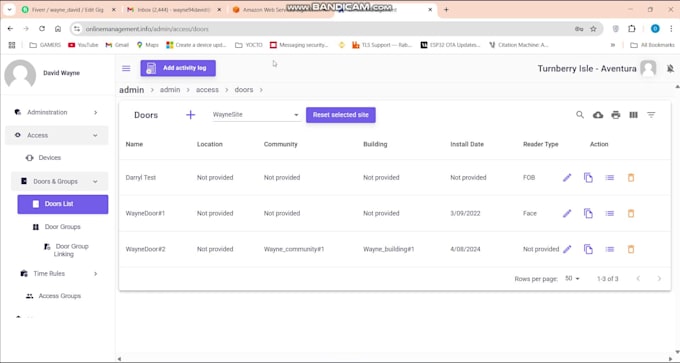The height and width of the screenshot is (363, 680).
Task: Delete the WayneDoor#2 door
Action: pyautogui.click(x=631, y=249)
